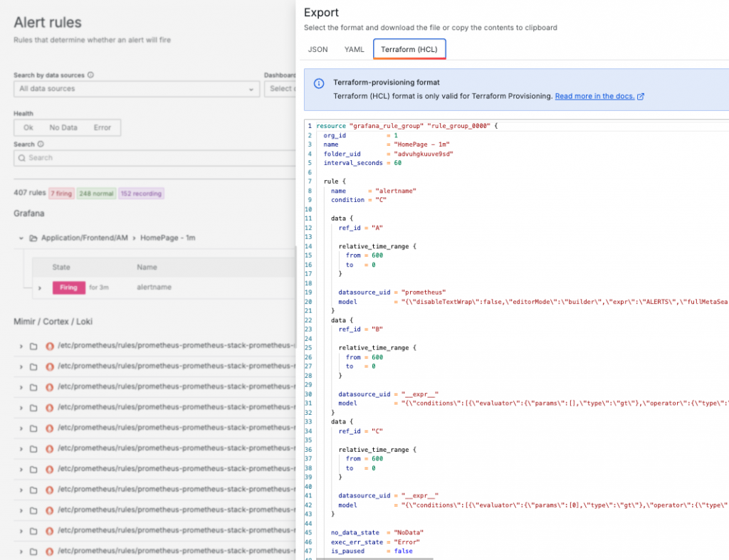This screenshot has height=560, width=729.
Task: Click the horizontal scrollbar under the code
Action: coord(374,559)
